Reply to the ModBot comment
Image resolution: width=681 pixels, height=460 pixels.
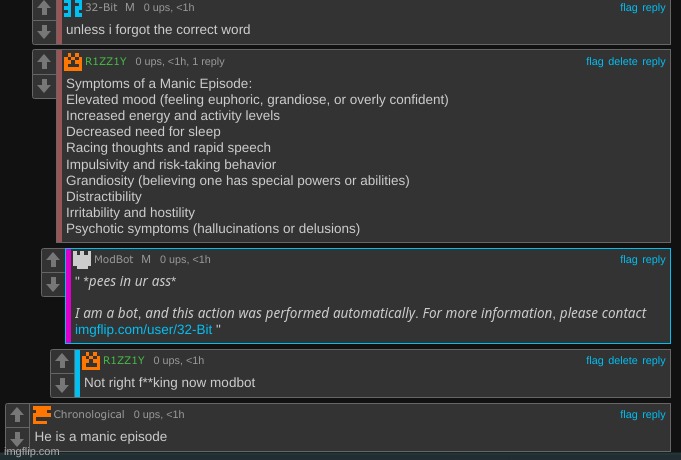[654, 260]
